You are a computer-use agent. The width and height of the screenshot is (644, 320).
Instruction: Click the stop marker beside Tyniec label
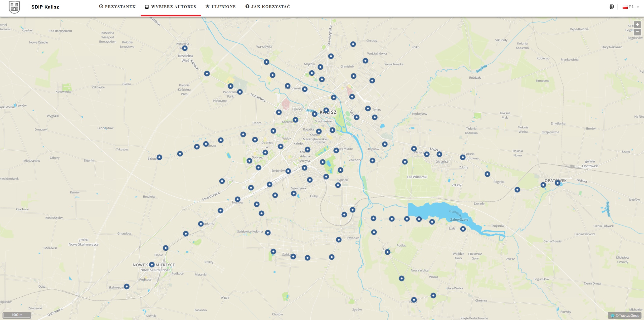[x=368, y=108]
